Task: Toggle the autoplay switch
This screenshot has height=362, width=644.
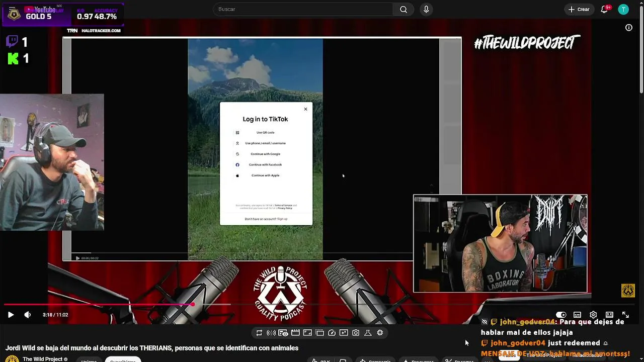Action: pos(560,315)
